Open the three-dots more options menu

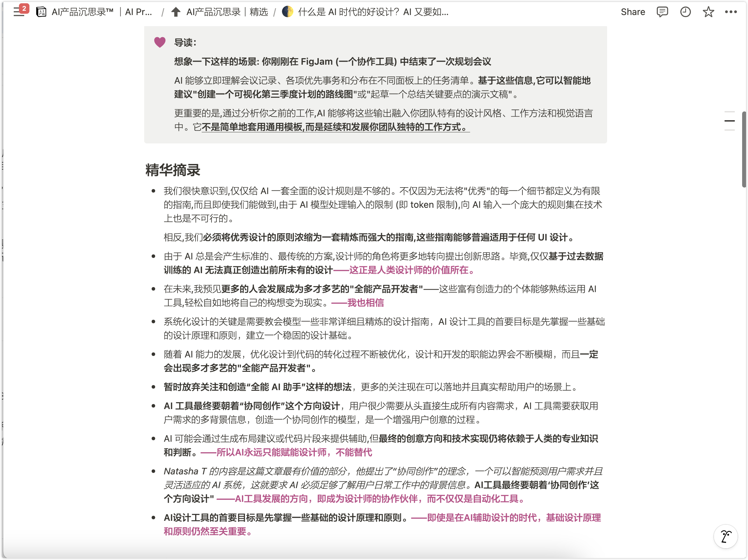coord(731,12)
